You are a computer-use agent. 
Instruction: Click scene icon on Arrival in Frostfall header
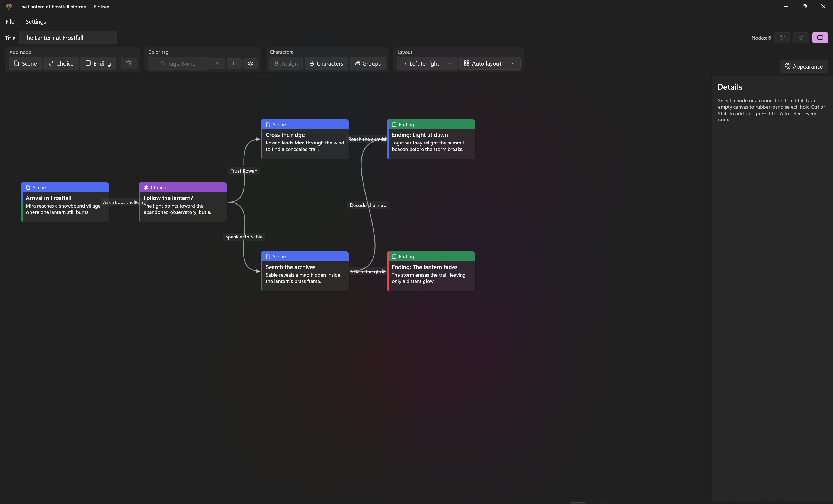[x=28, y=188]
